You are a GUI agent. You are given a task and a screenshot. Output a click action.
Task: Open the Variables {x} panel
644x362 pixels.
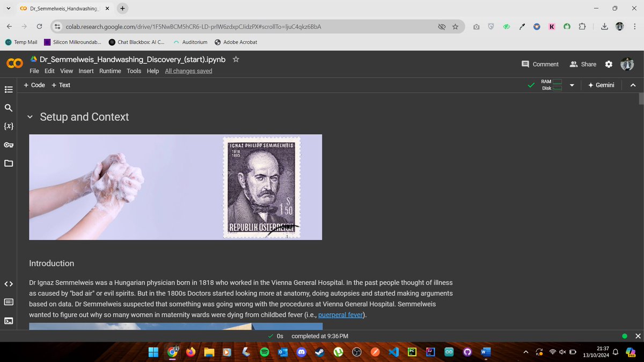pyautogui.click(x=9, y=127)
